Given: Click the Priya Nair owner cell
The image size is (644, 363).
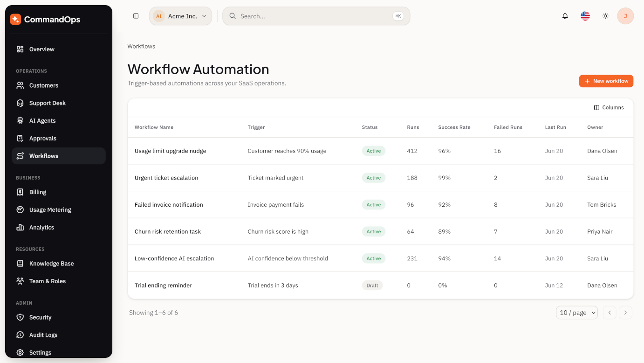Looking at the screenshot, I should point(600,231).
